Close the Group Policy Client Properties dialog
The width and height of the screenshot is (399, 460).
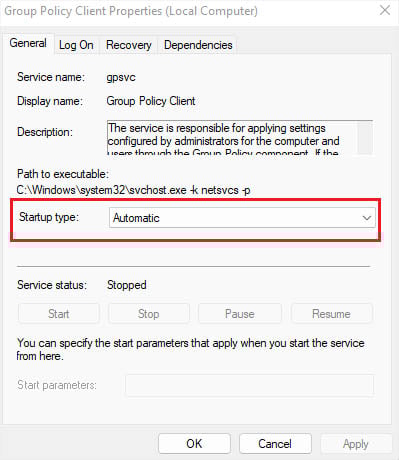coord(385,10)
